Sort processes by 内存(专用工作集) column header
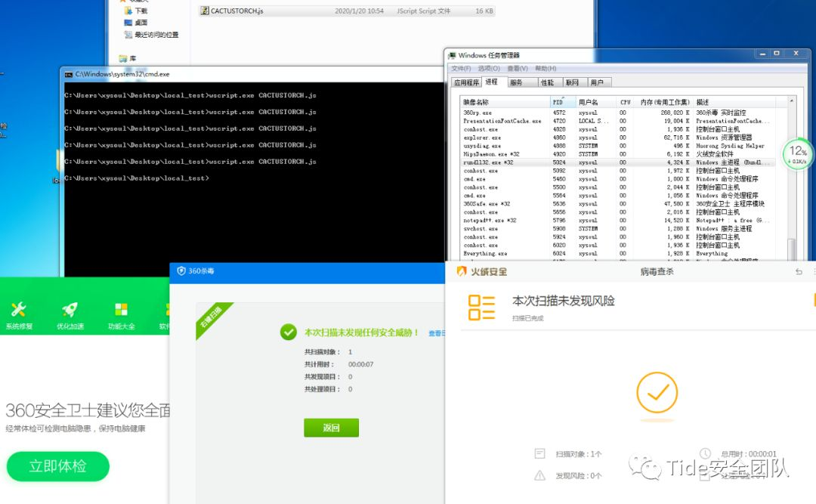 665,102
